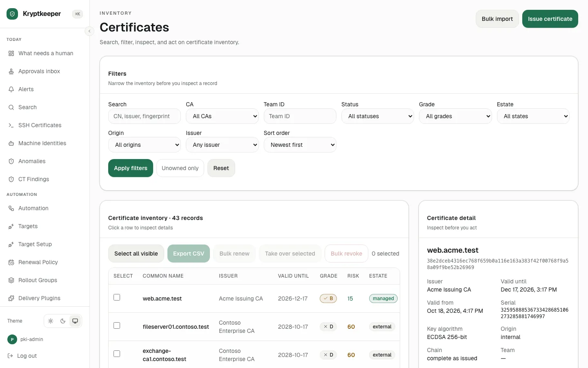This screenshot has height=368, width=588.
Task: Click the pki-admin avatar icon
Action: pyautogui.click(x=12, y=339)
